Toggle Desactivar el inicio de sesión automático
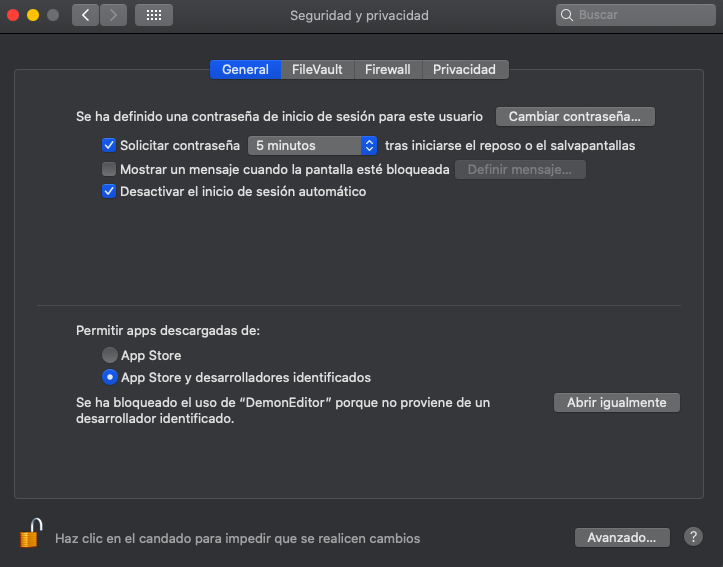 pos(110,191)
